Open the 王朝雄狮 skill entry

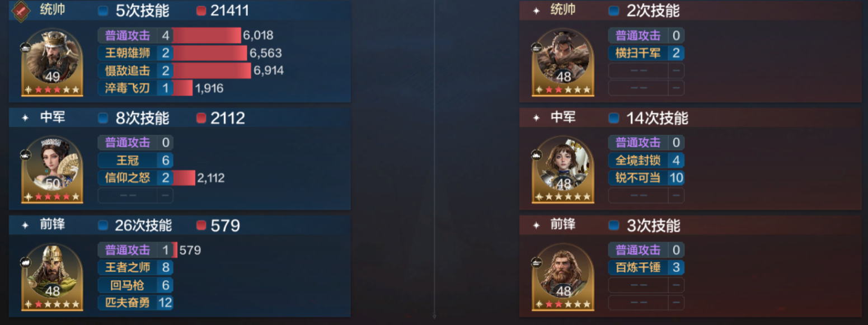[135, 53]
